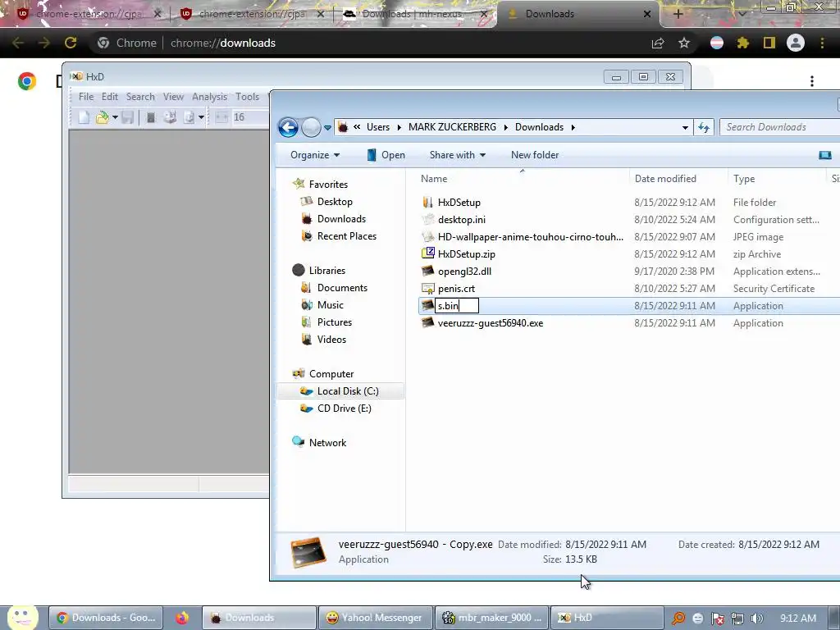Viewport: 840px width, 630px height.
Task: Reload the page with Chrome refresh icon
Action: coord(71,43)
